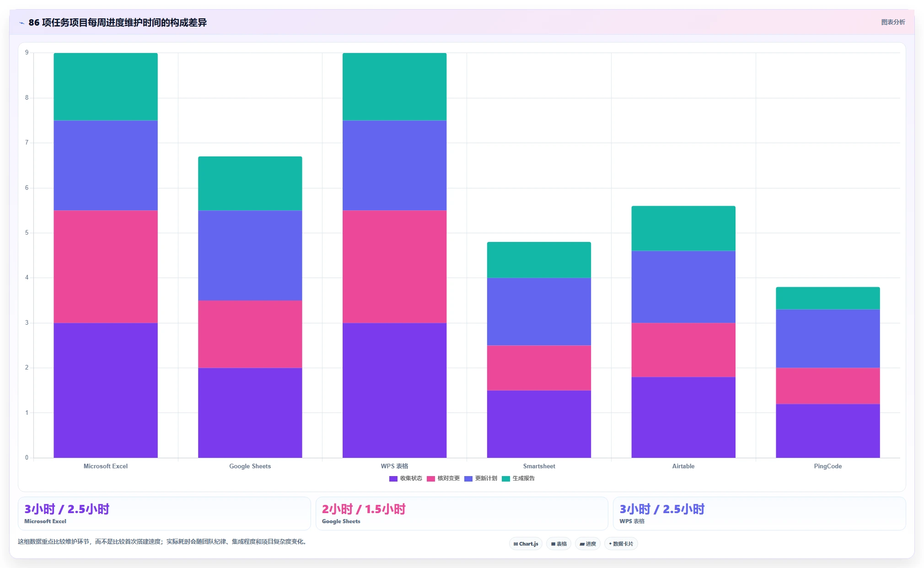Click the pink 核对变更 legend swatch
The height and width of the screenshot is (568, 924).
point(430,479)
